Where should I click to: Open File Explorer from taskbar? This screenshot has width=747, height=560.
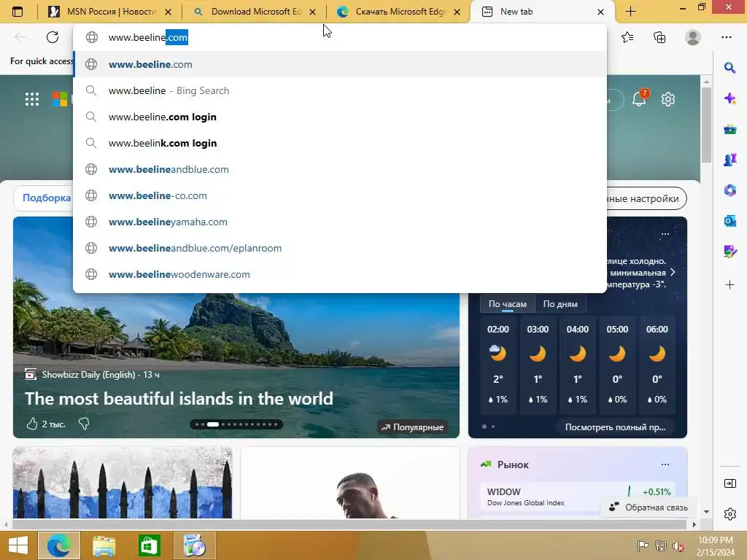point(104,545)
